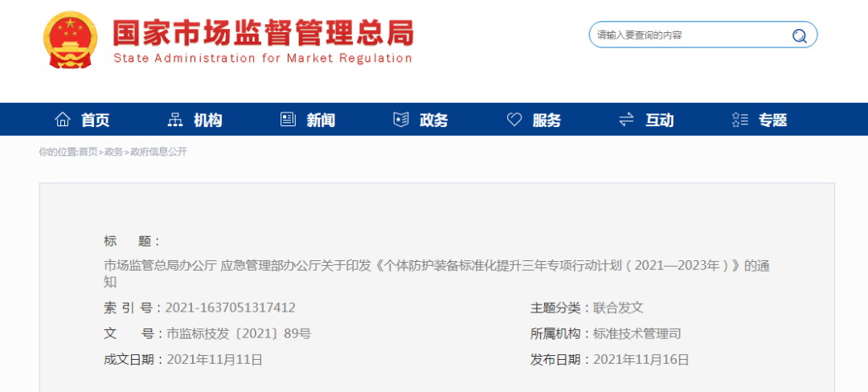Click the 标题 field label
Image resolution: width=868 pixels, height=392 pixels.
click(x=132, y=242)
